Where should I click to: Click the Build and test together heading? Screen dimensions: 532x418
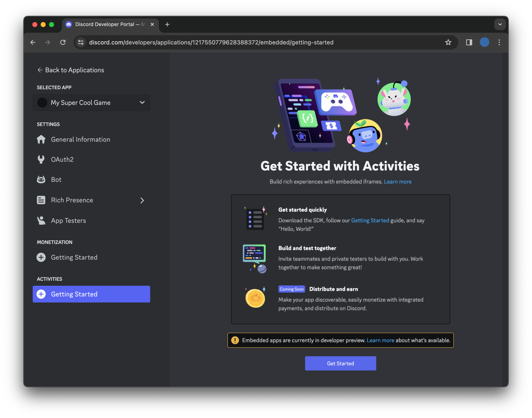[307, 248]
